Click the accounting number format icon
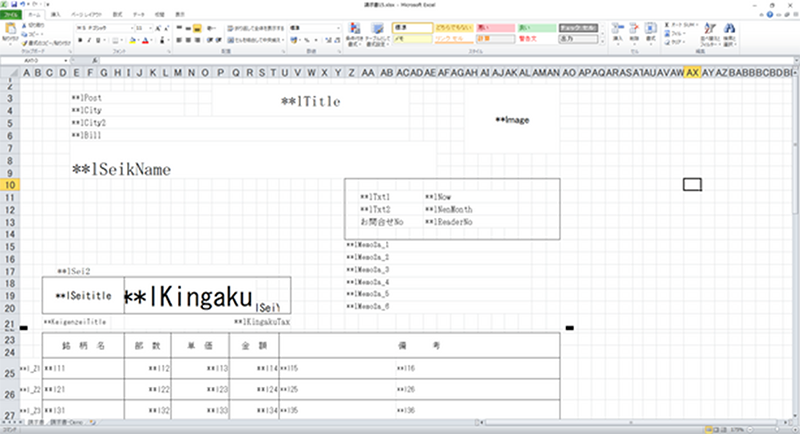Image resolution: width=800 pixels, height=434 pixels. [294, 40]
